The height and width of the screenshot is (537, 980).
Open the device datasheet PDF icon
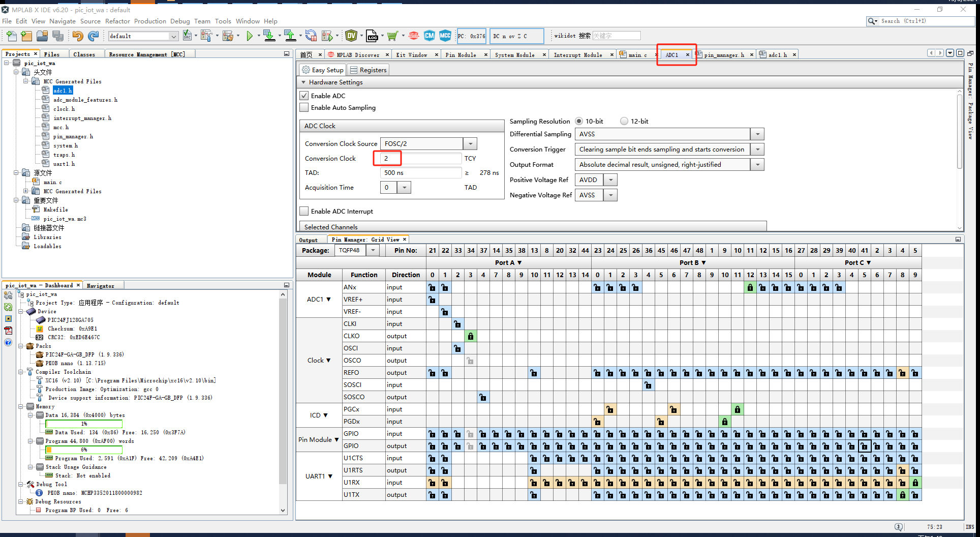pos(8,331)
